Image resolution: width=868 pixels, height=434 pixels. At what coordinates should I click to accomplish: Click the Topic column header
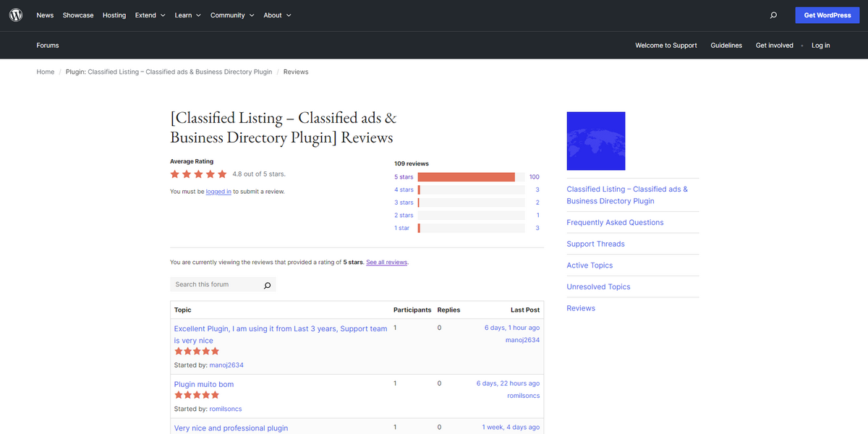(183, 310)
